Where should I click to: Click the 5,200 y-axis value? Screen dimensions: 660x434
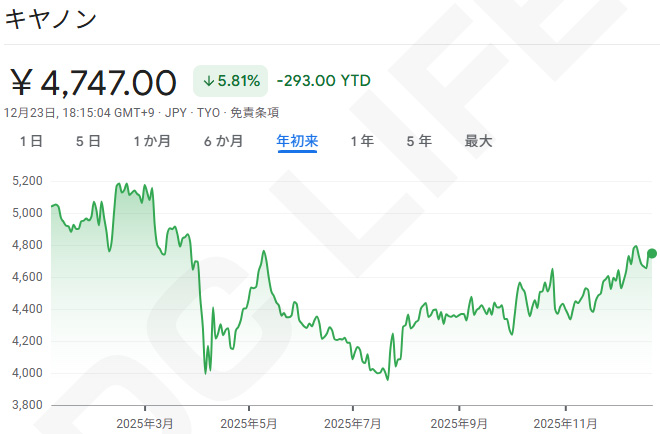[x=27, y=181]
